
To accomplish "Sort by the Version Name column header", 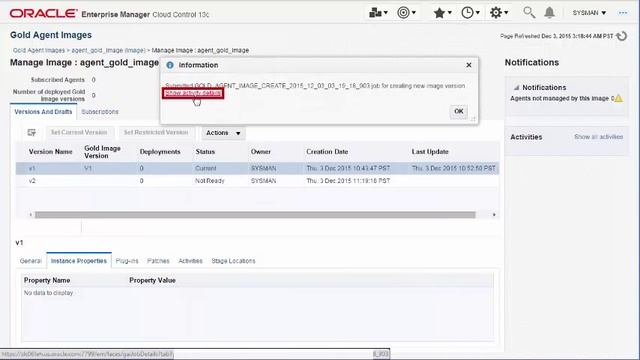I will point(50,152).
